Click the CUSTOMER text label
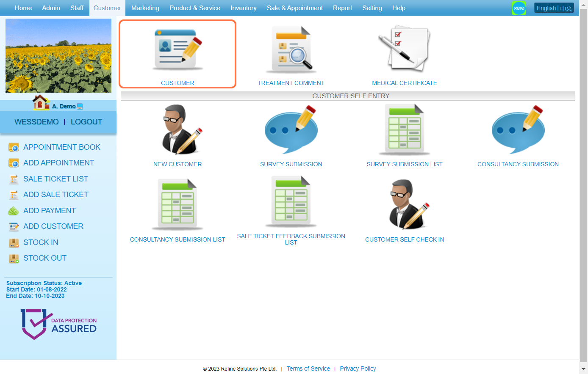This screenshot has height=374, width=588. click(x=178, y=83)
